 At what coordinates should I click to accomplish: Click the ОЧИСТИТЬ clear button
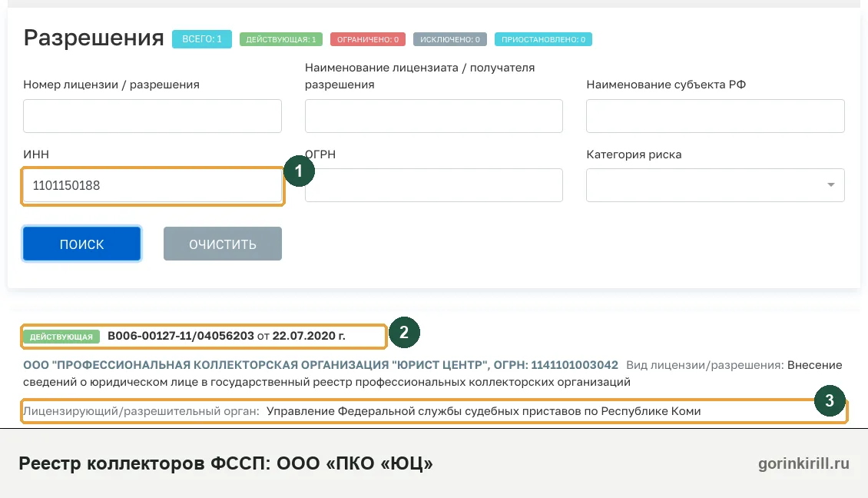click(223, 244)
